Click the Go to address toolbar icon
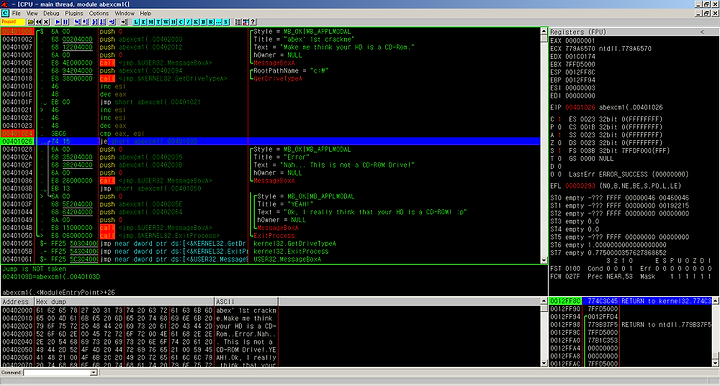Screen dimensions: 720x386 [x=124, y=22]
